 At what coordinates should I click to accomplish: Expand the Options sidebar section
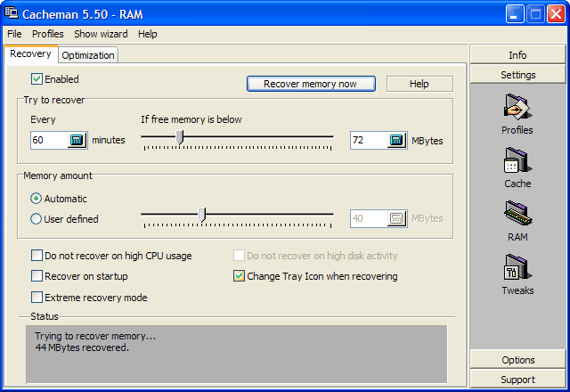(x=517, y=360)
